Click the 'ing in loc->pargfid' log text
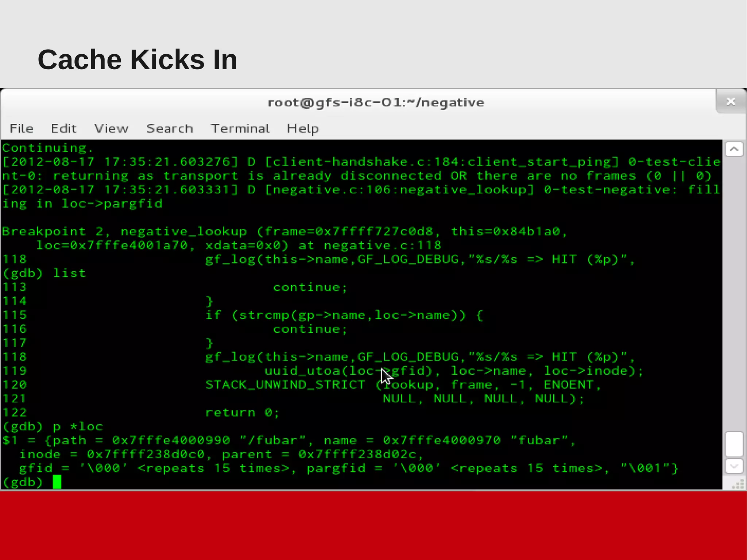This screenshot has height=560, width=747. pyautogui.click(x=82, y=204)
